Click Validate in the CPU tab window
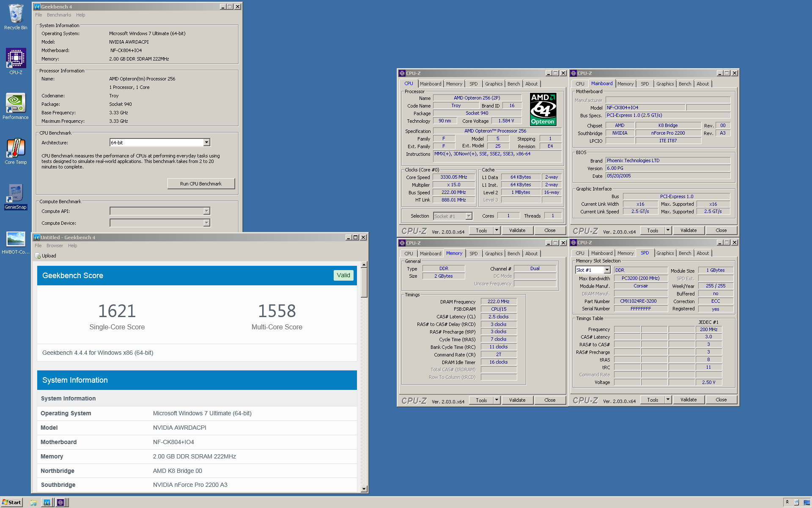 517,230
